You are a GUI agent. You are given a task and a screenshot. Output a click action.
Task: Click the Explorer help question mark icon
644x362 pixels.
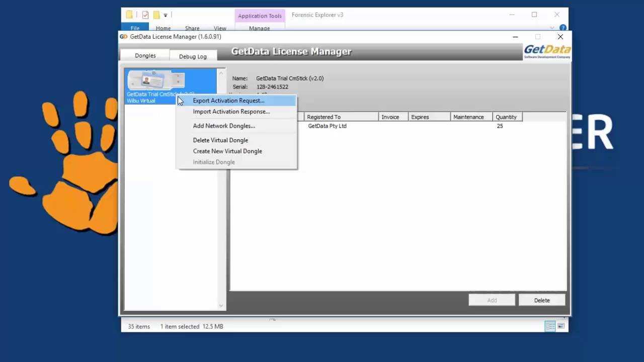563,28
